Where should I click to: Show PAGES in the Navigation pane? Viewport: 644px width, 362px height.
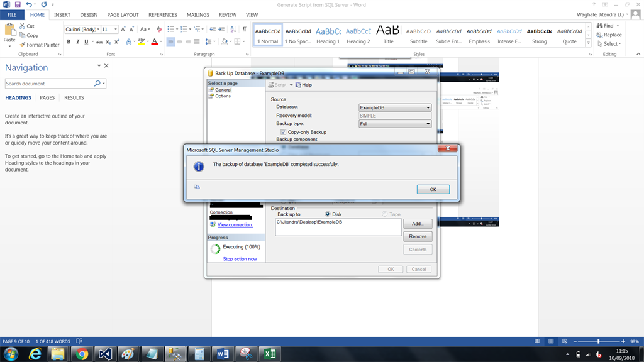point(47,97)
